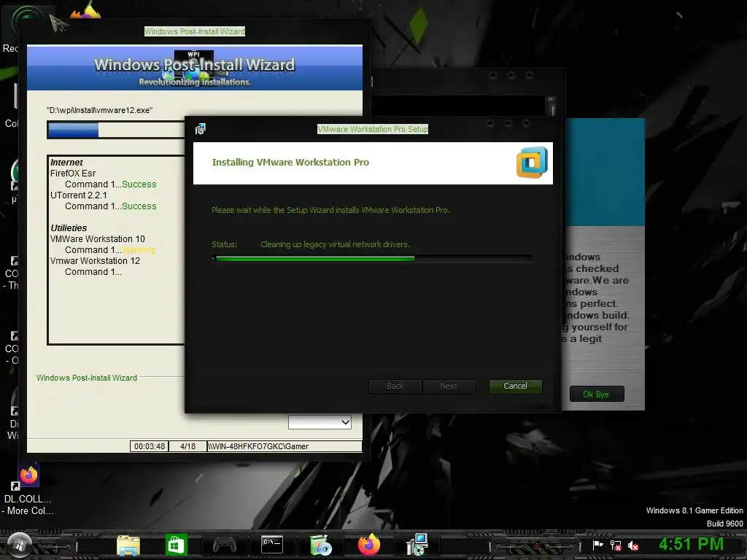
Task: Click the 4/18 install counter field
Action: coord(187,446)
